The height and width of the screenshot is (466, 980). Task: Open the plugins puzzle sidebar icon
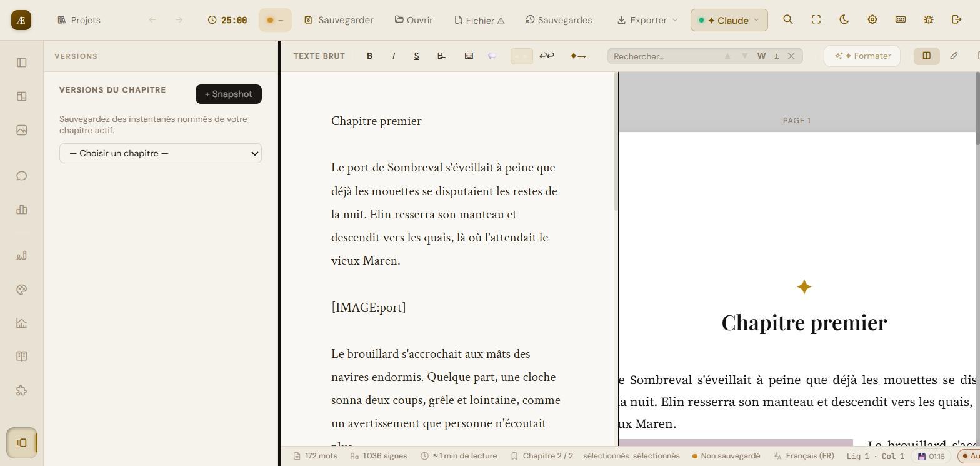pos(22,391)
